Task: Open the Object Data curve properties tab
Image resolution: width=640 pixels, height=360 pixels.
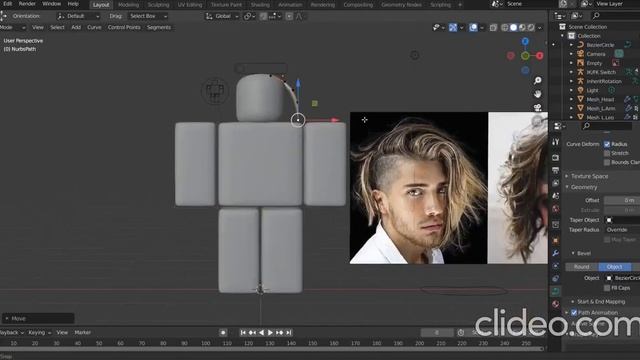Action: tap(556, 291)
